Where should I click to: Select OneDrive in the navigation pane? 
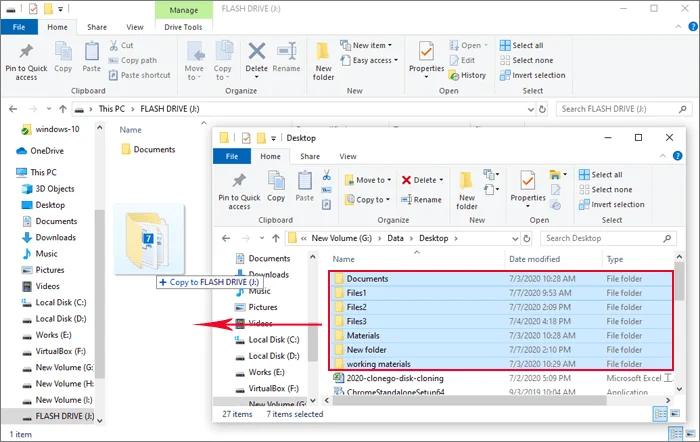46,150
